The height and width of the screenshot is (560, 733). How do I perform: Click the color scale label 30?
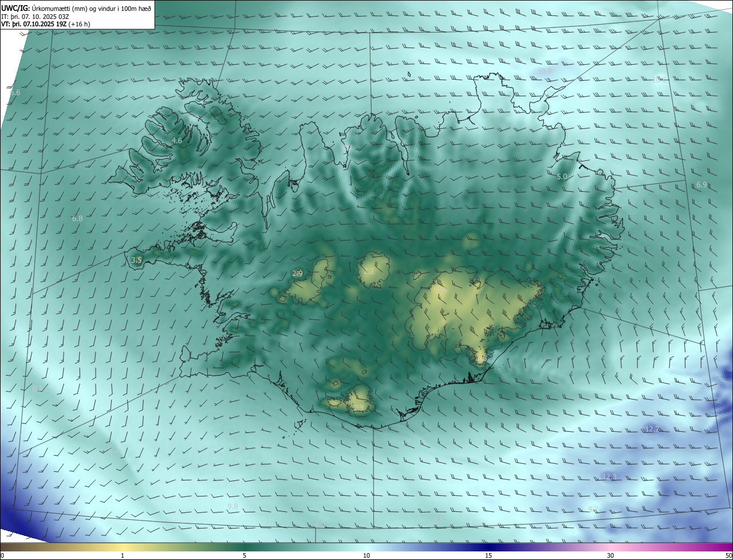pos(610,555)
